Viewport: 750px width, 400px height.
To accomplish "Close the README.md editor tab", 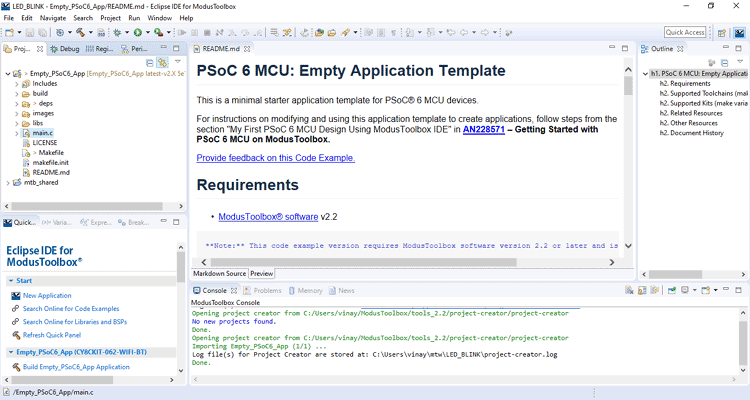I will click(248, 48).
